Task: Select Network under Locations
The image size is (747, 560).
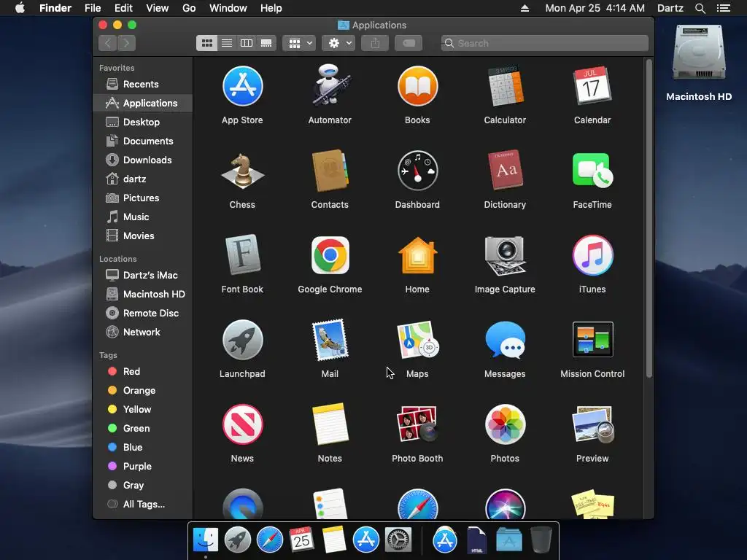Action: click(x=143, y=332)
